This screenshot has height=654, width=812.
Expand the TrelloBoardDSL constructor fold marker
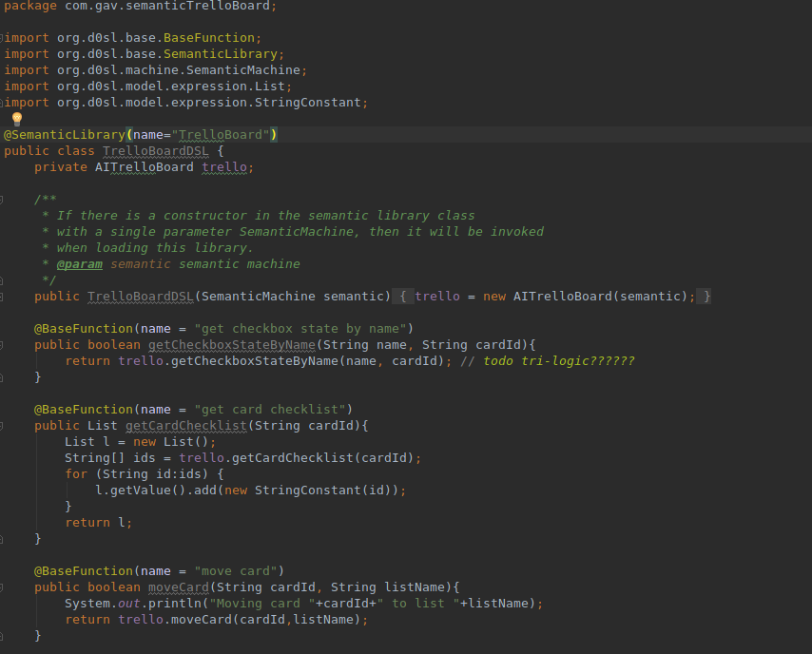[2, 297]
